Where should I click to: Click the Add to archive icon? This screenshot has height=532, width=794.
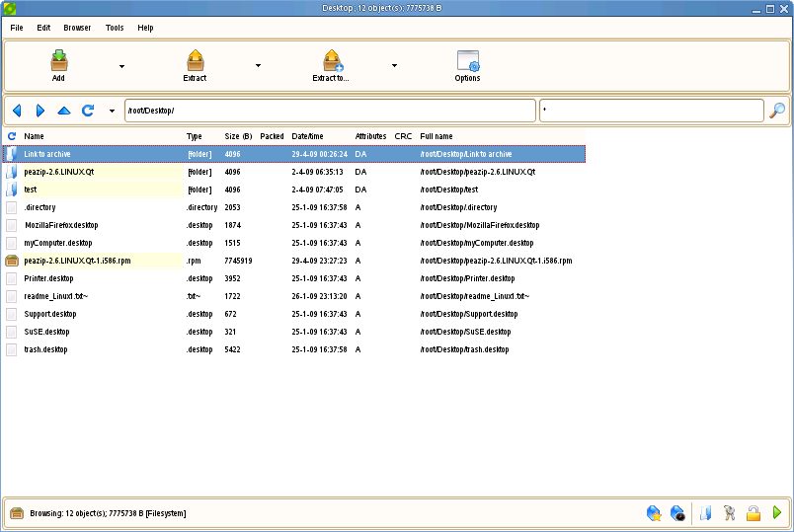click(58, 61)
